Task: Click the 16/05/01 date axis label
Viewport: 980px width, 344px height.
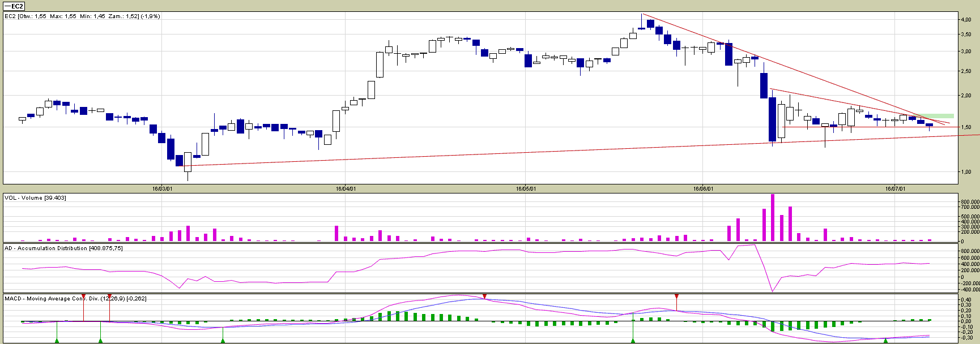Action: point(526,188)
